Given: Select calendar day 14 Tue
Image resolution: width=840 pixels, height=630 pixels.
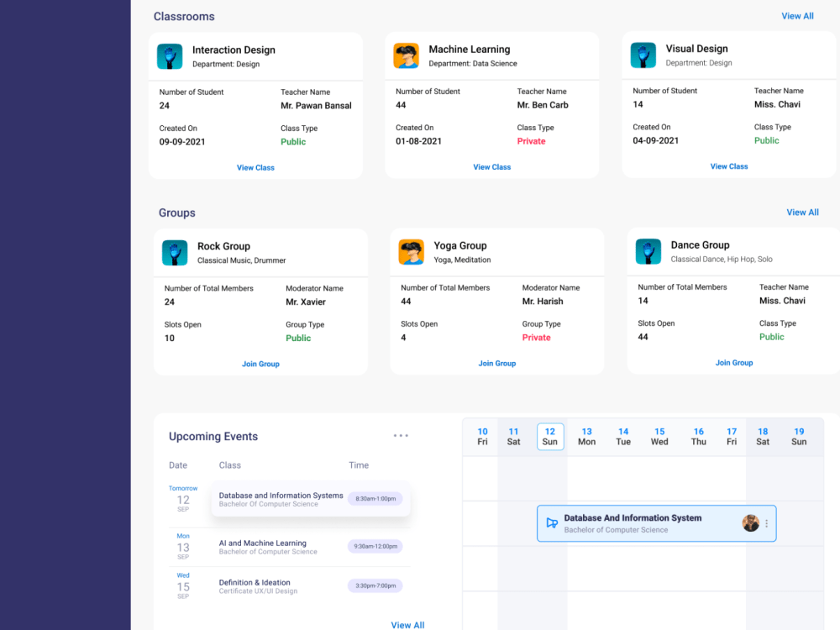Looking at the screenshot, I should [623, 437].
